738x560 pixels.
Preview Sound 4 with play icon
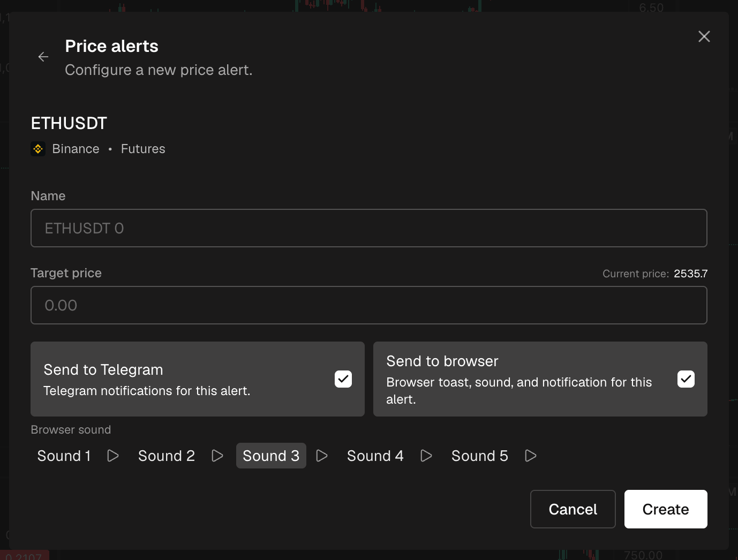[426, 456]
